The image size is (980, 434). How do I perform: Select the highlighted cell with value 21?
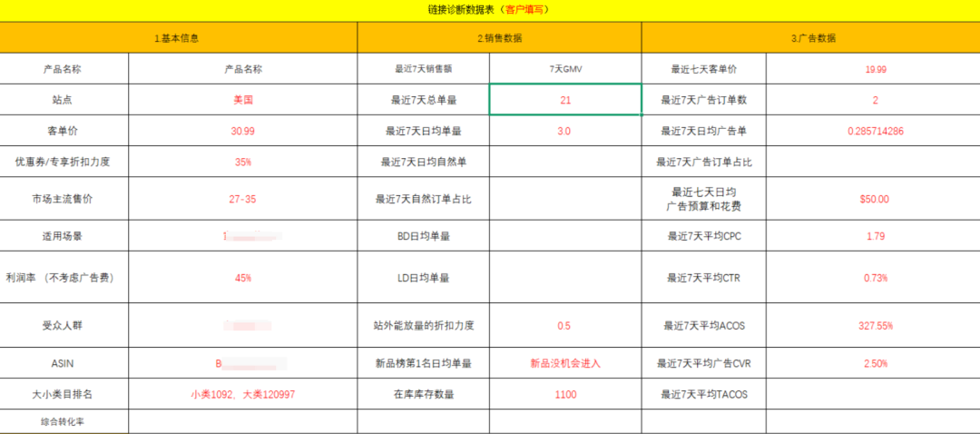click(x=565, y=100)
